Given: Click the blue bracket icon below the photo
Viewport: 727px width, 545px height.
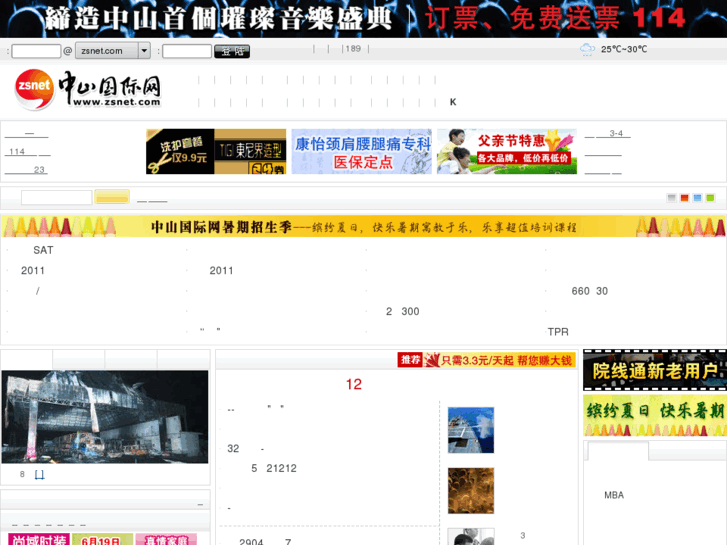Looking at the screenshot, I should [40, 474].
